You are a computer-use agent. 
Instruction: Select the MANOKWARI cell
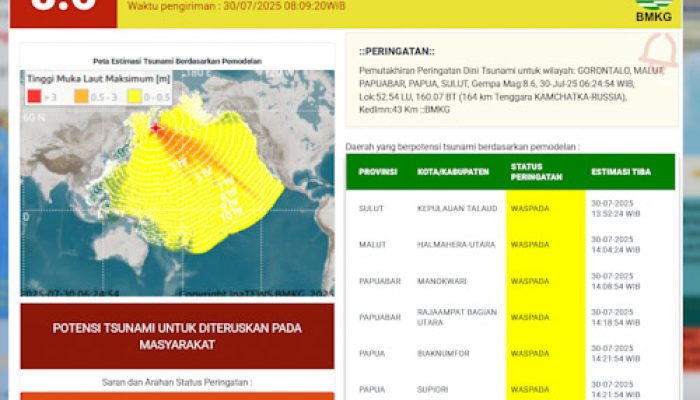(442, 281)
